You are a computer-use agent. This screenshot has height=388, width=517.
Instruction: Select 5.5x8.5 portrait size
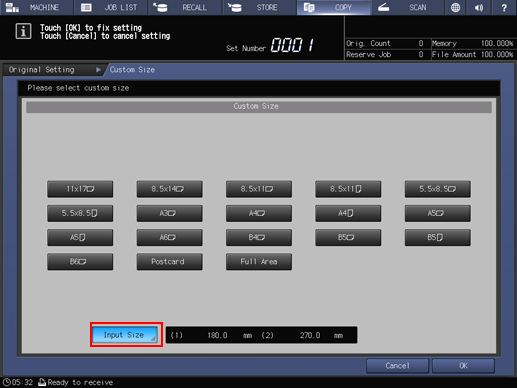(80, 213)
